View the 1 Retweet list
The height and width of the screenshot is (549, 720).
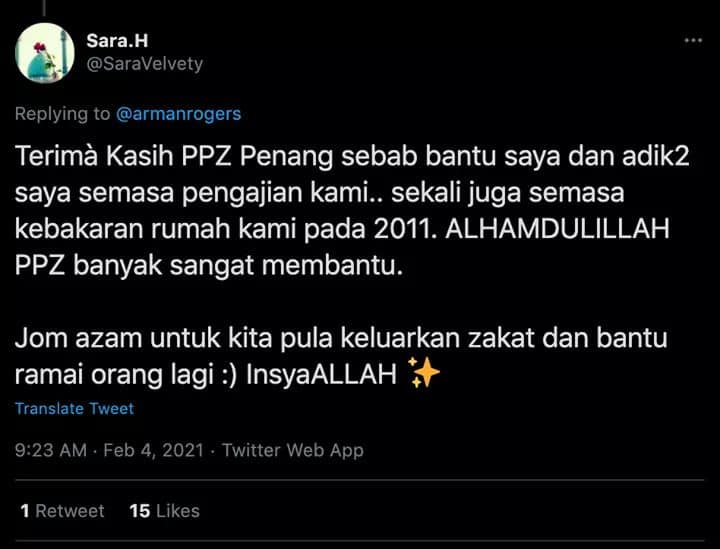tap(62, 511)
